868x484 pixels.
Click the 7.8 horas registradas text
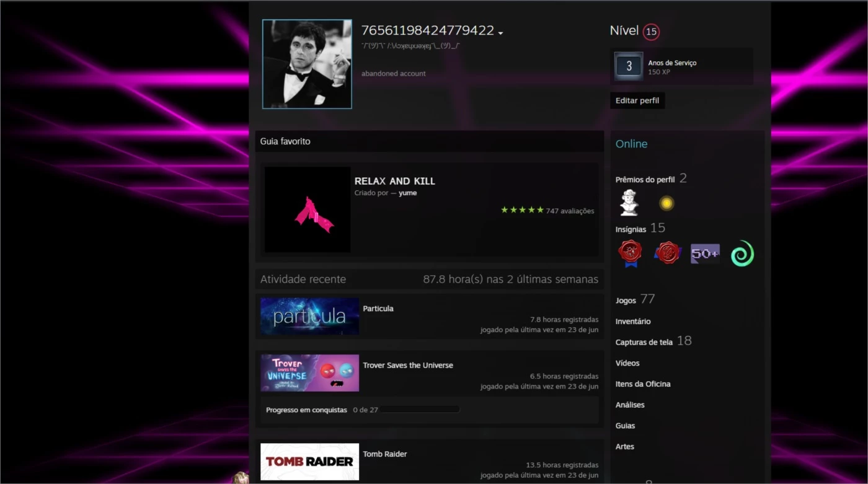[x=564, y=320]
